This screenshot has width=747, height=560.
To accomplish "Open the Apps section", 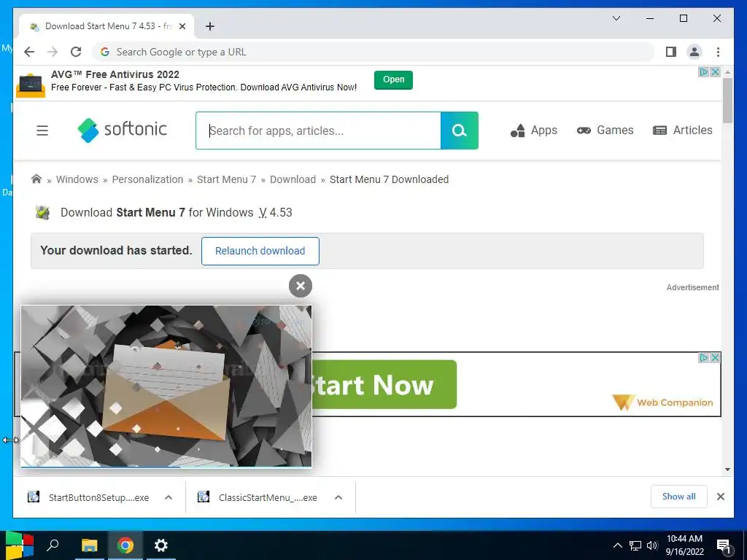I will [533, 130].
